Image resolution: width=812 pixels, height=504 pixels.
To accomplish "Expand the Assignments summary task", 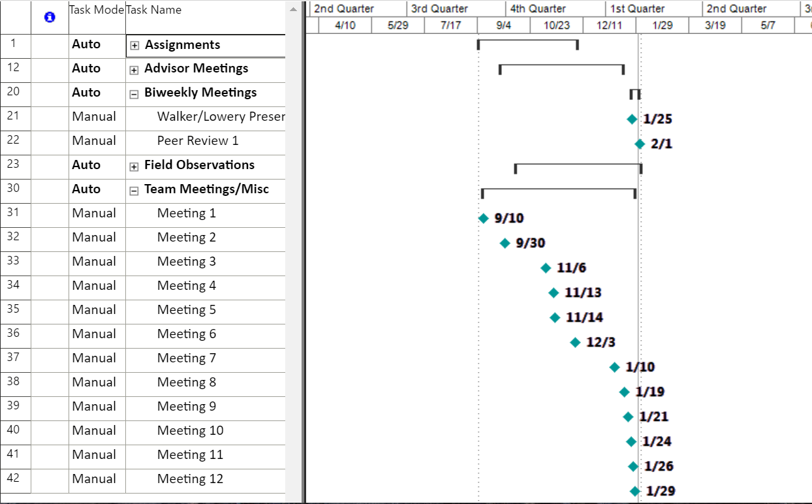I will (x=134, y=46).
